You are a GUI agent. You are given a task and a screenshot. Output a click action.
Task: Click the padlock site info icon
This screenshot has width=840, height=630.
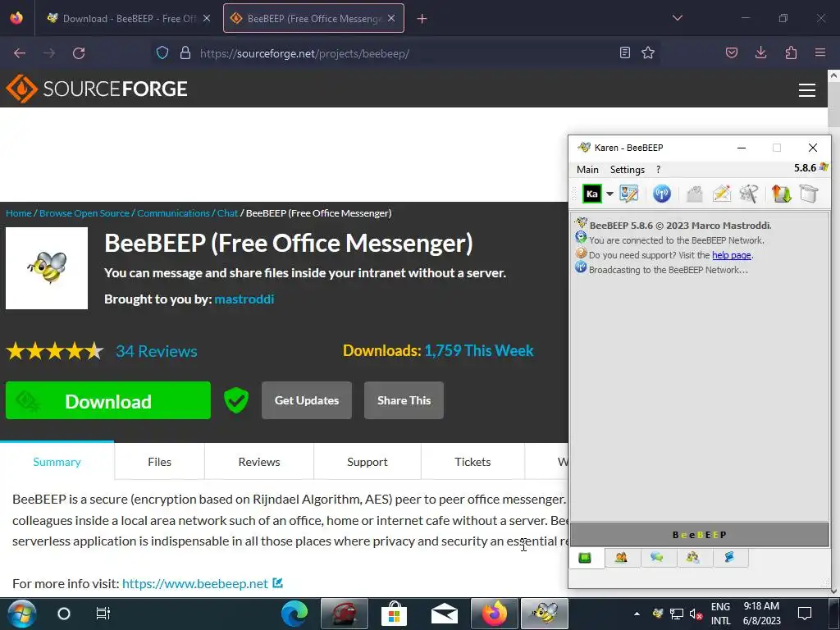(185, 52)
